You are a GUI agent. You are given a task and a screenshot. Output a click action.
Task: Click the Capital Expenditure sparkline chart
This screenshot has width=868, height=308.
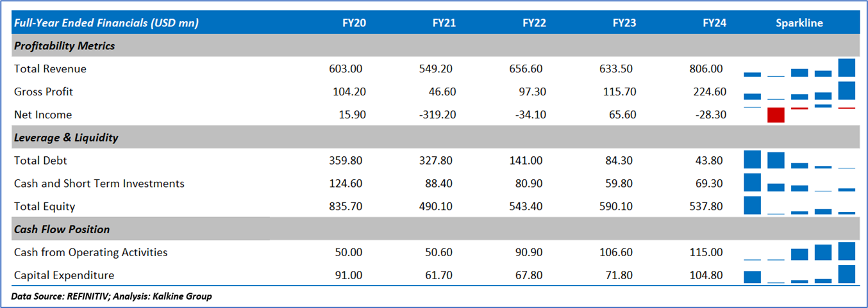(799, 275)
